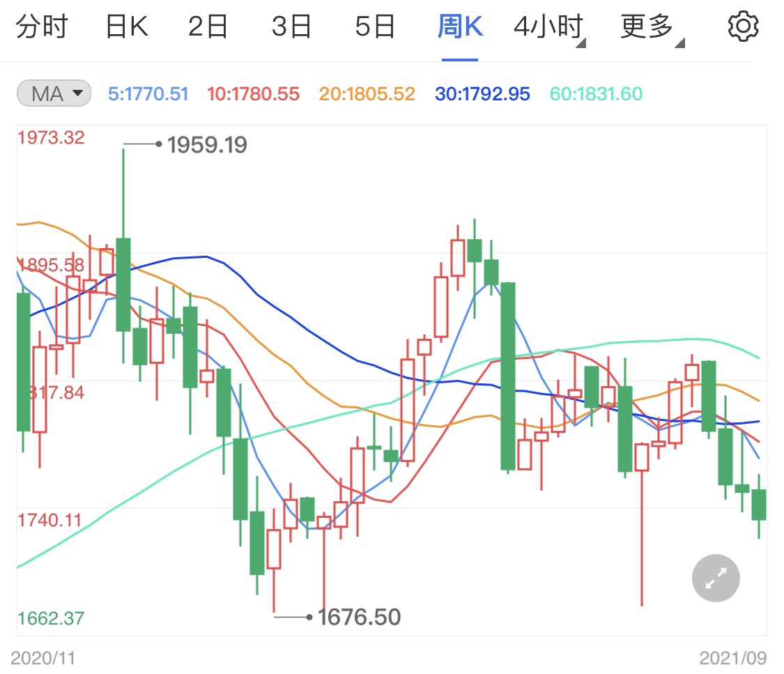Open the chart settings gear icon
The width and height of the screenshot is (784, 674).
pos(743,26)
